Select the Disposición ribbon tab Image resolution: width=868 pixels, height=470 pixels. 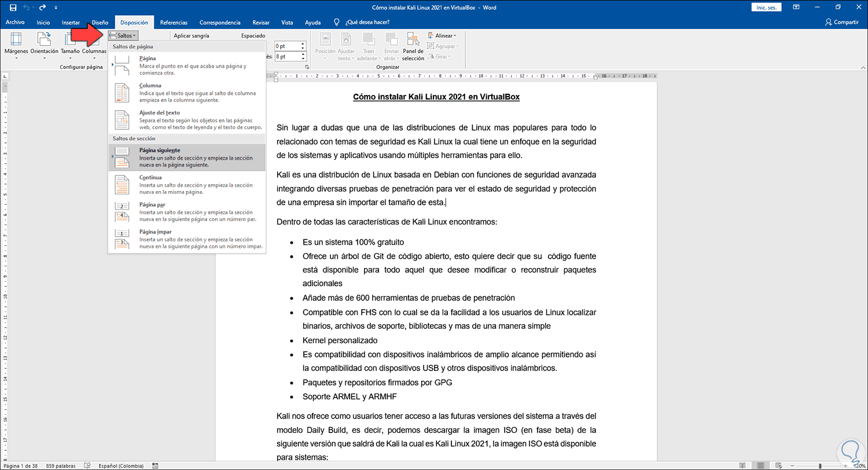tap(134, 23)
